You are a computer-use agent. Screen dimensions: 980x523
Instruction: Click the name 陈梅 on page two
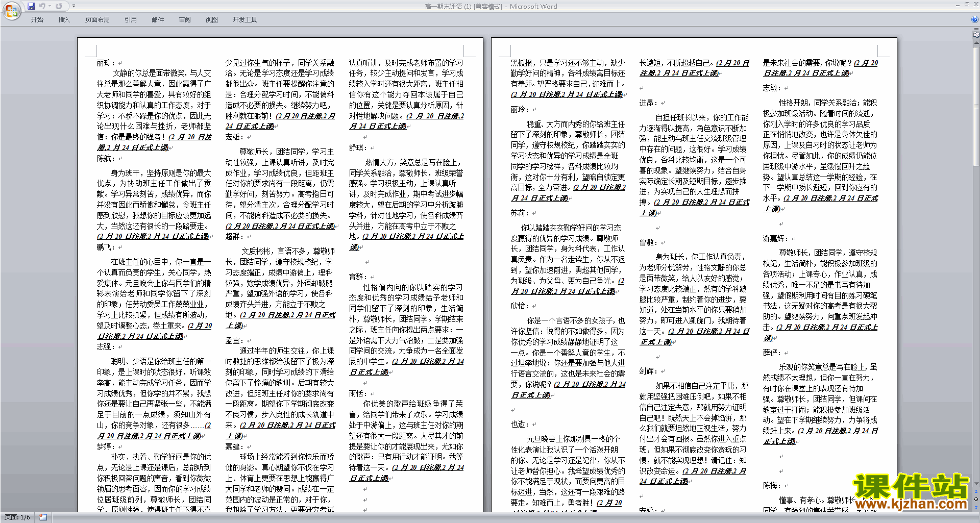coord(770,485)
